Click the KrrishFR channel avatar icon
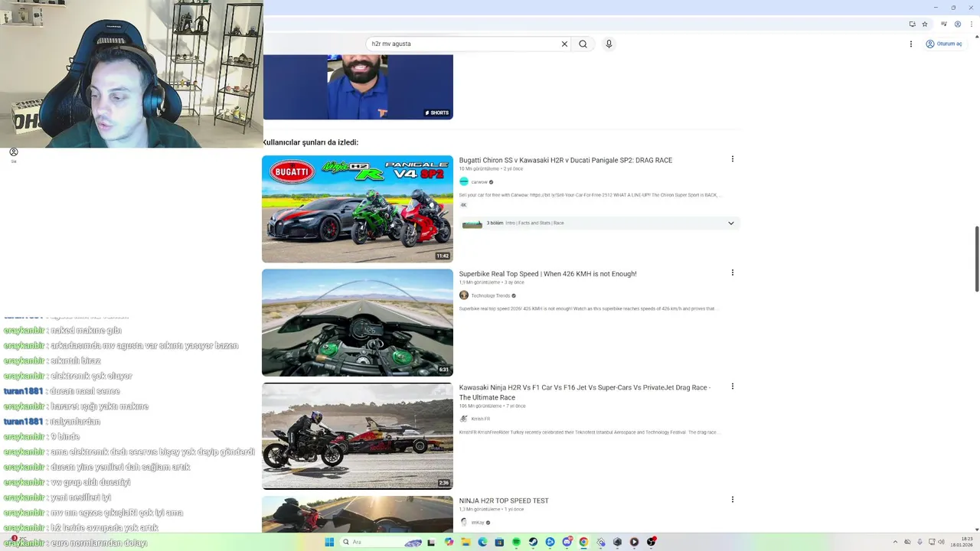This screenshot has height=551, width=980. (464, 419)
